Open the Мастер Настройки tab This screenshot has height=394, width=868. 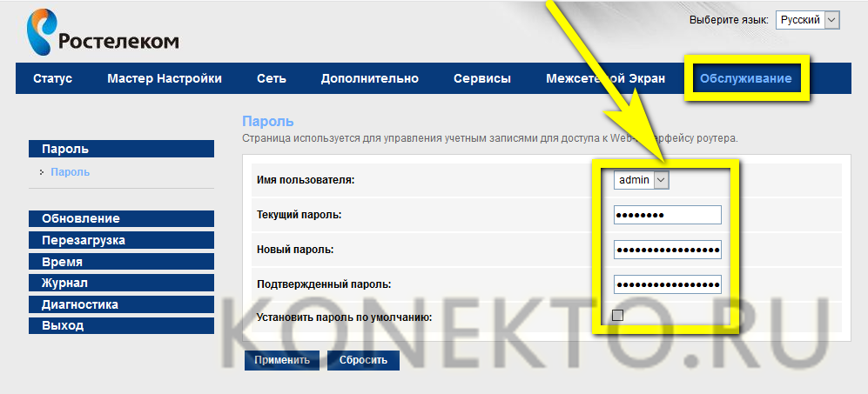pyautogui.click(x=165, y=78)
